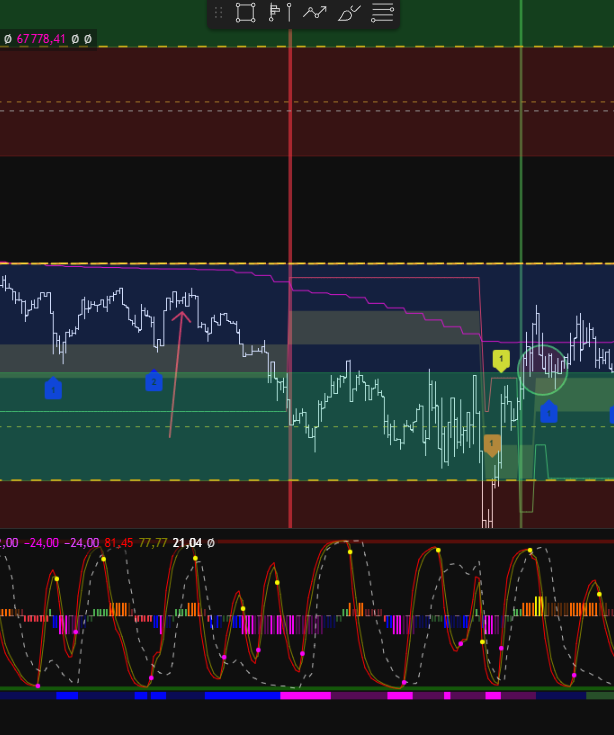
Task: Click the red 81,45 indicator value
Action: point(119,543)
